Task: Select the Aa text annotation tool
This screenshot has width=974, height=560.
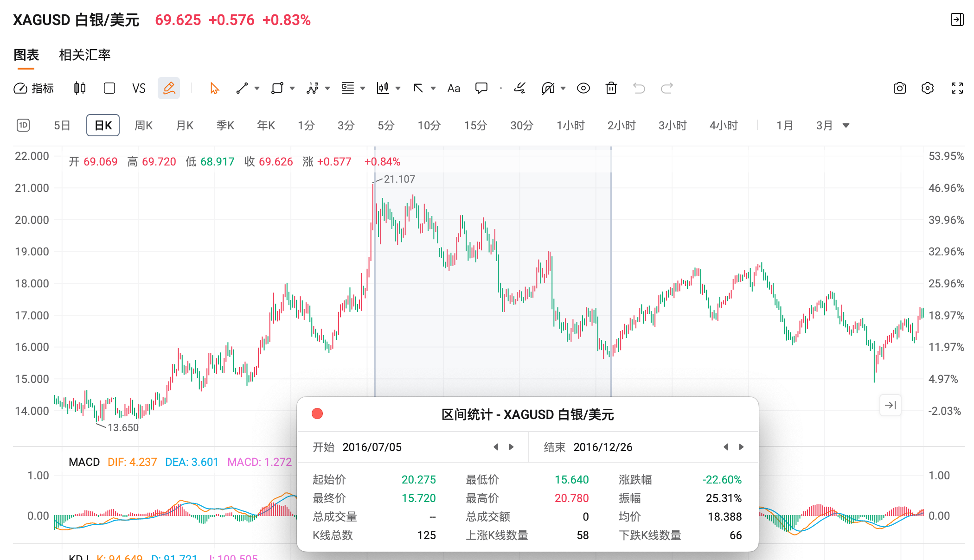Action: pyautogui.click(x=454, y=88)
